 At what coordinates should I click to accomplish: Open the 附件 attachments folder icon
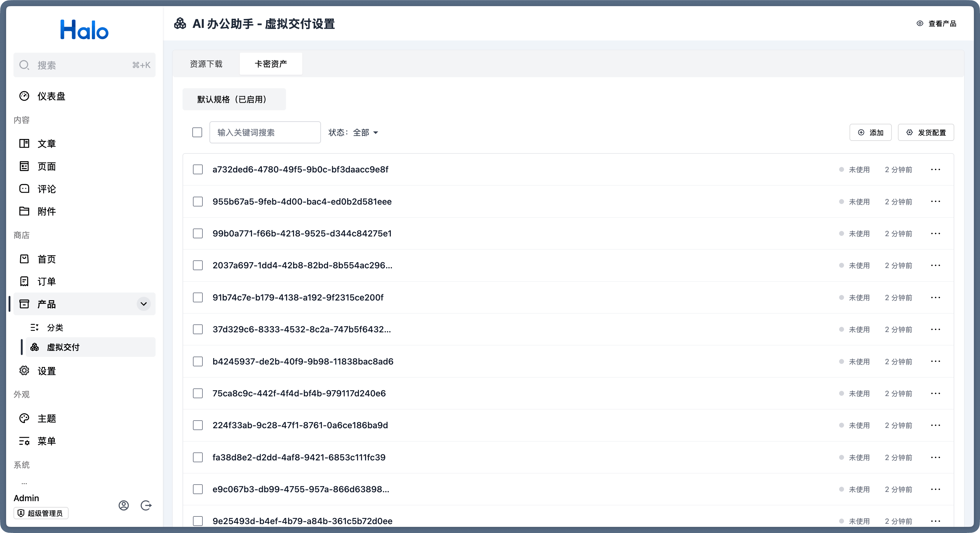[24, 211]
